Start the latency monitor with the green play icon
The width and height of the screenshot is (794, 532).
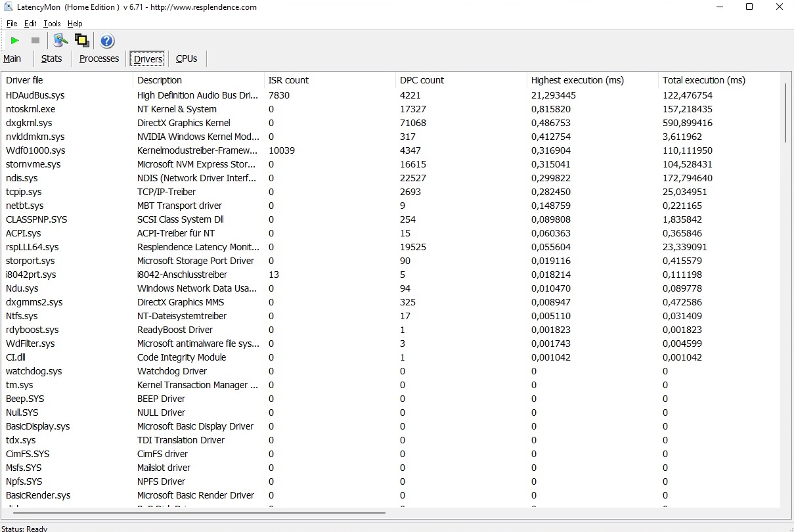tap(14, 41)
